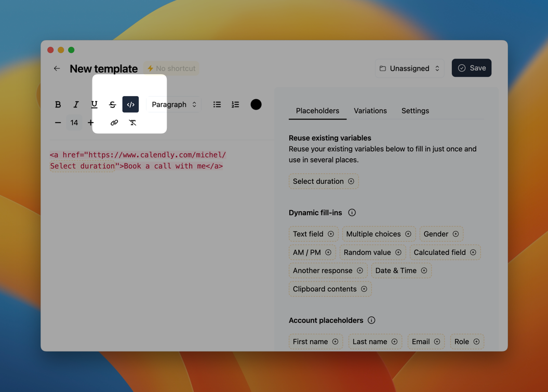The image size is (548, 392).
Task: Apply italic formatting
Action: tap(76, 104)
